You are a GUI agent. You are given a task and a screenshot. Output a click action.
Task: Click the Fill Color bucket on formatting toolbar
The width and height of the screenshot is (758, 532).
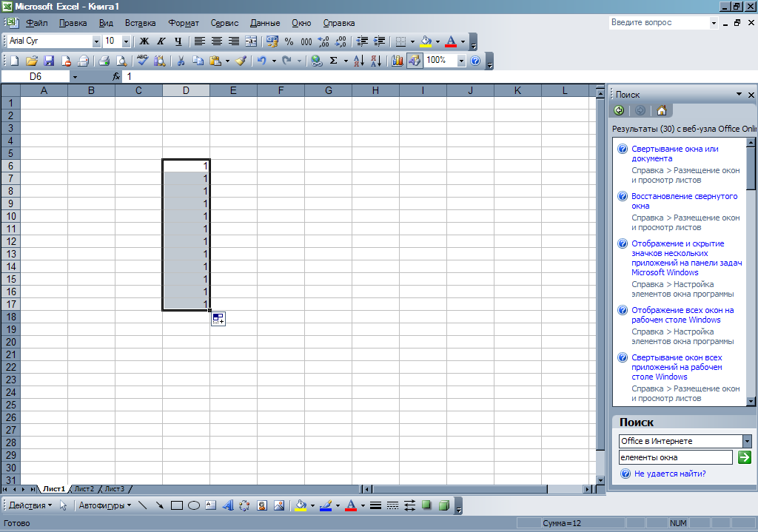click(x=426, y=41)
